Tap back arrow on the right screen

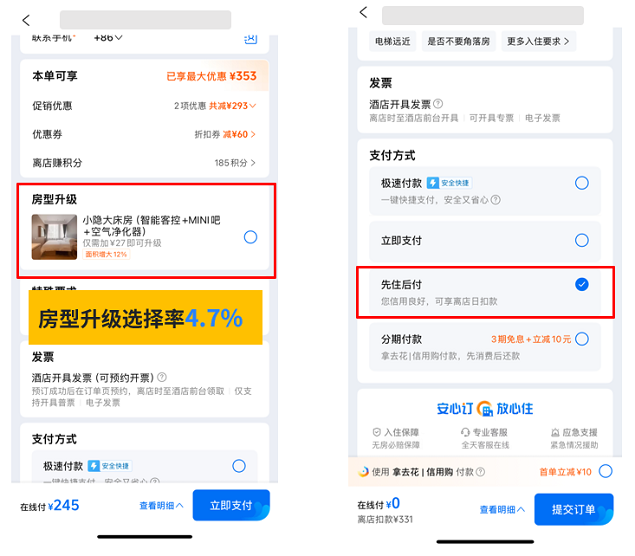363,13
